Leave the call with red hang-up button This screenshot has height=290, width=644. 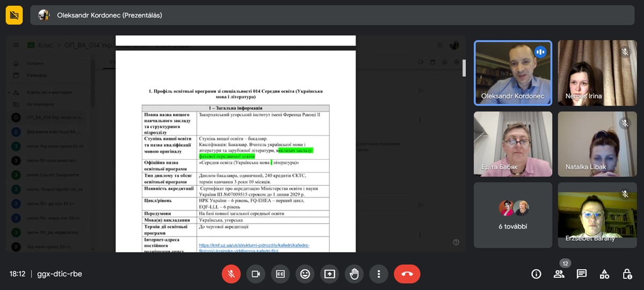[407, 274]
